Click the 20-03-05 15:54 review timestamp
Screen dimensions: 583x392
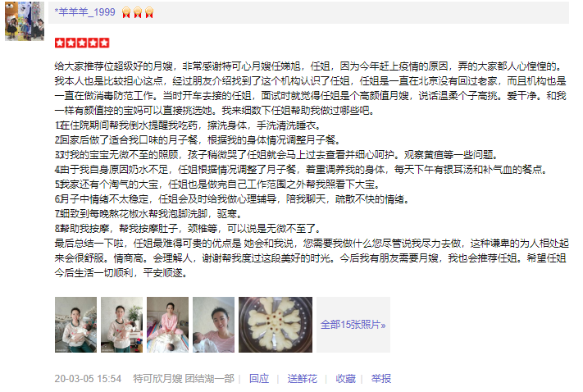pyautogui.click(x=88, y=379)
